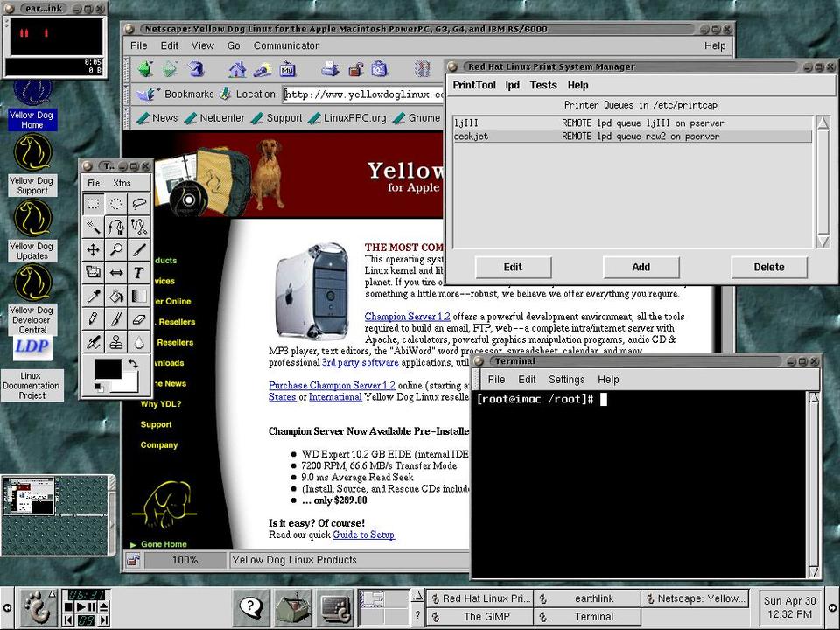The width and height of the screenshot is (840, 630).
Task: Choose the Eraser tool in GIMP
Action: click(x=139, y=318)
